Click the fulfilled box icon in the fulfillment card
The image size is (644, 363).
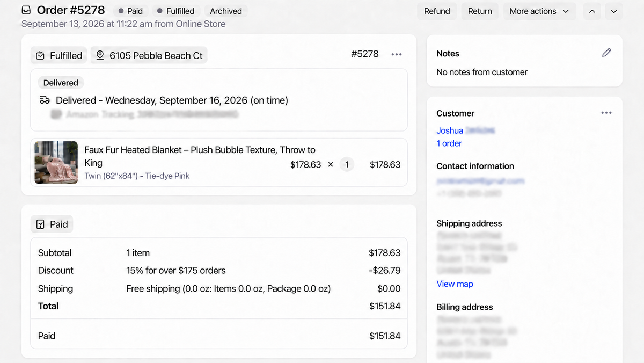(40, 55)
